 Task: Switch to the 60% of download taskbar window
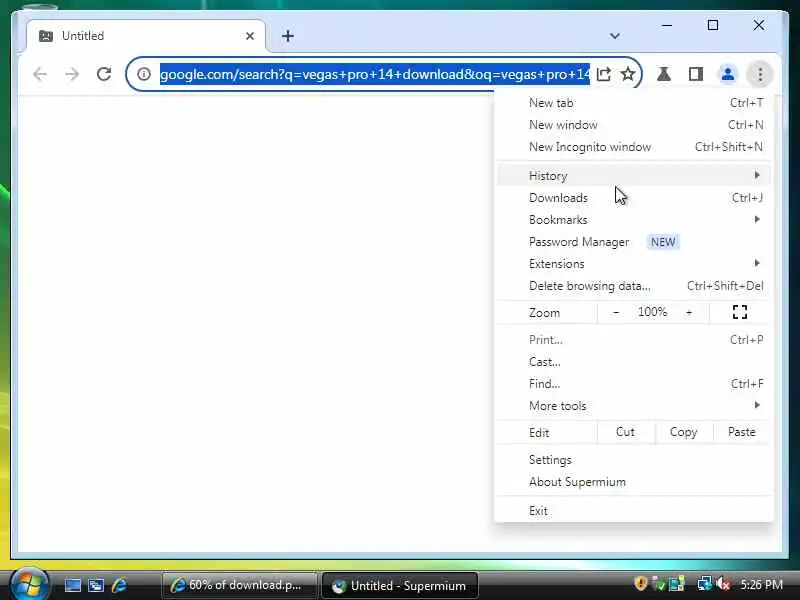click(239, 585)
